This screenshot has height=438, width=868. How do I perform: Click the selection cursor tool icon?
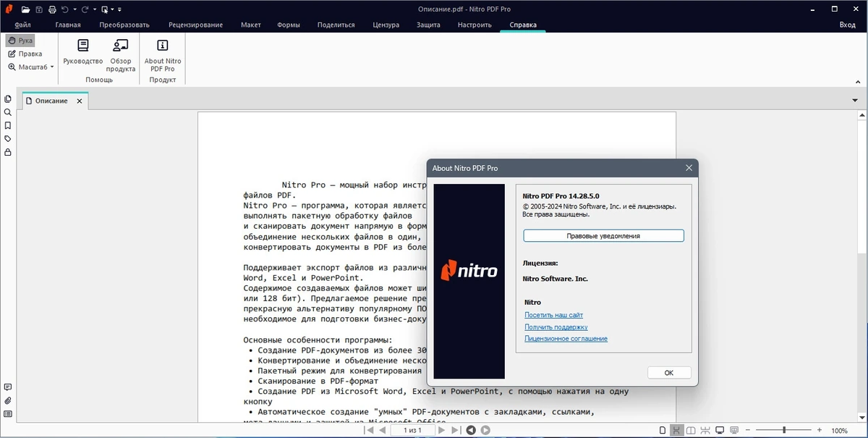point(105,9)
